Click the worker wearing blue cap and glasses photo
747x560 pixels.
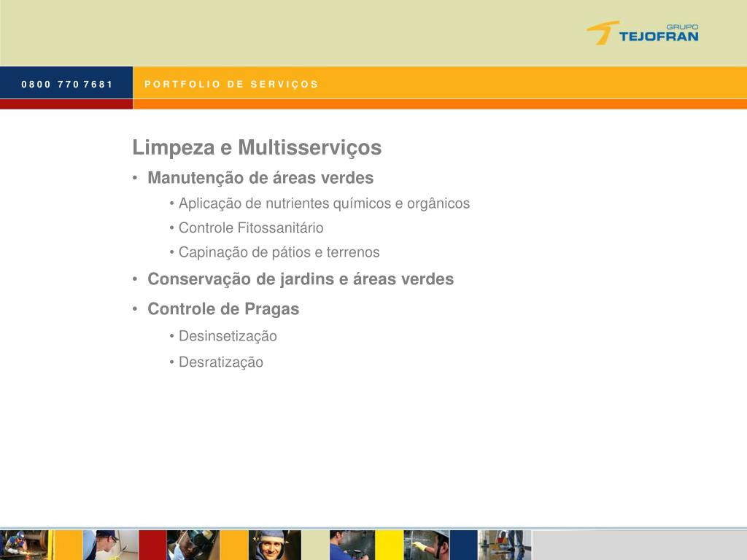[111, 545]
